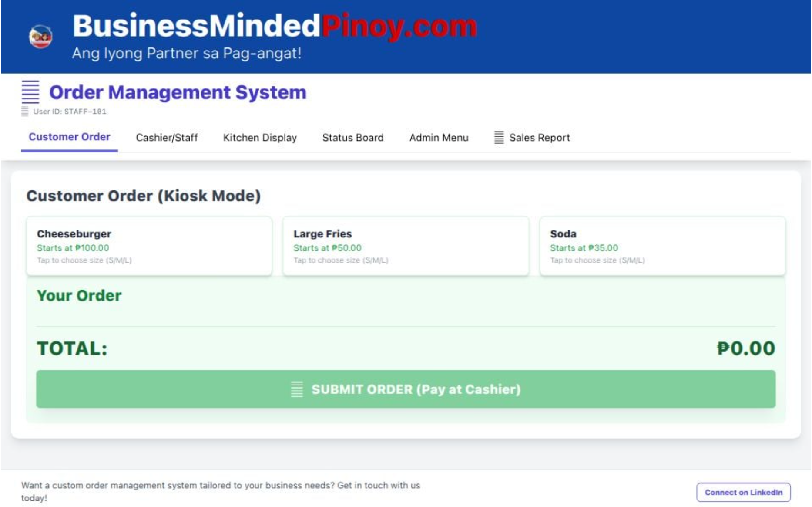Select the Soda item card

coord(662,246)
